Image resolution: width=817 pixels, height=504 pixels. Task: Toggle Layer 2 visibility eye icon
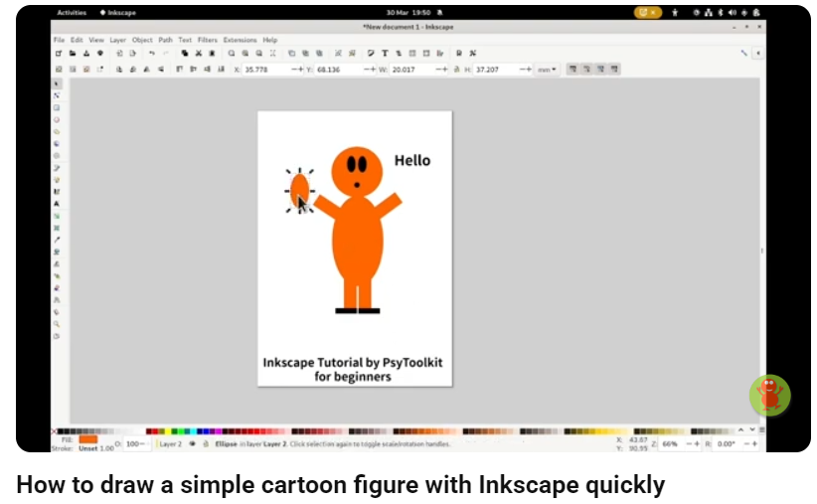(x=193, y=444)
